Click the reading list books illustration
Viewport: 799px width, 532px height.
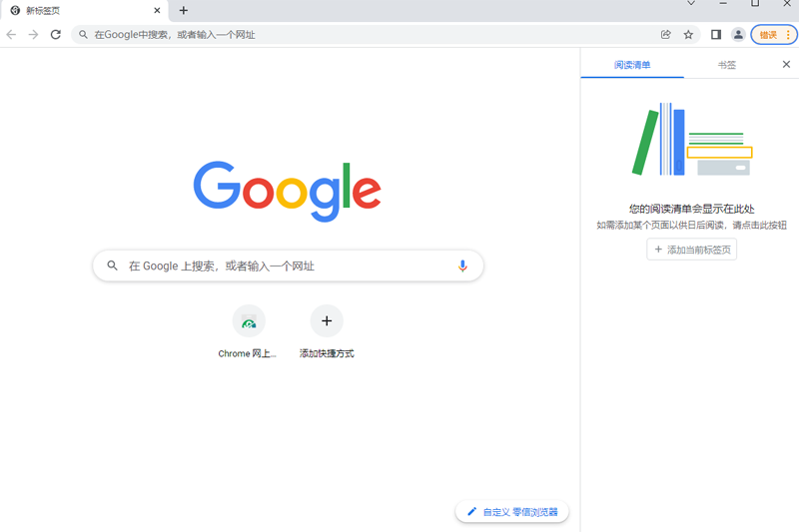tap(691, 139)
